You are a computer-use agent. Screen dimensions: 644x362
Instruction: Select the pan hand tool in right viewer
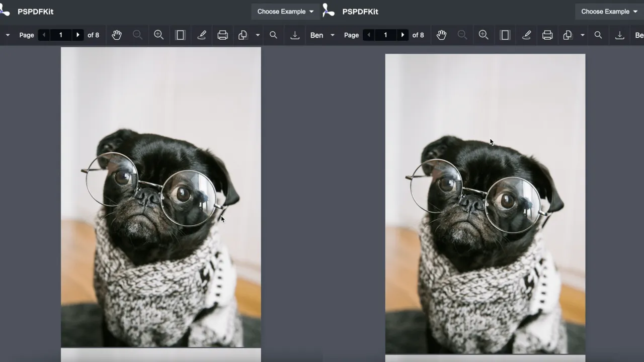[x=442, y=35]
